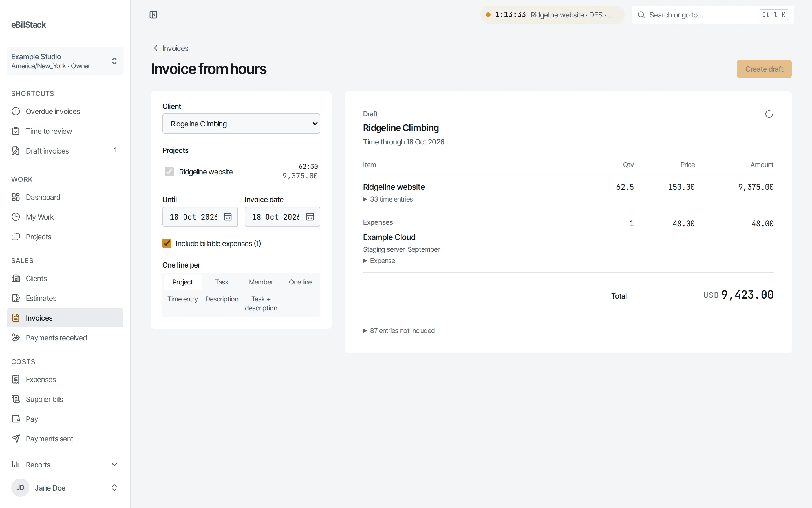The width and height of the screenshot is (812, 508).
Task: Expand the Expense details disclosure
Action: tap(379, 261)
